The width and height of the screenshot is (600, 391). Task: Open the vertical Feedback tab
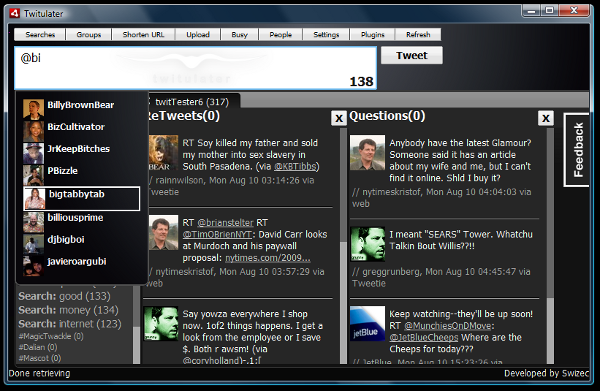pos(577,150)
